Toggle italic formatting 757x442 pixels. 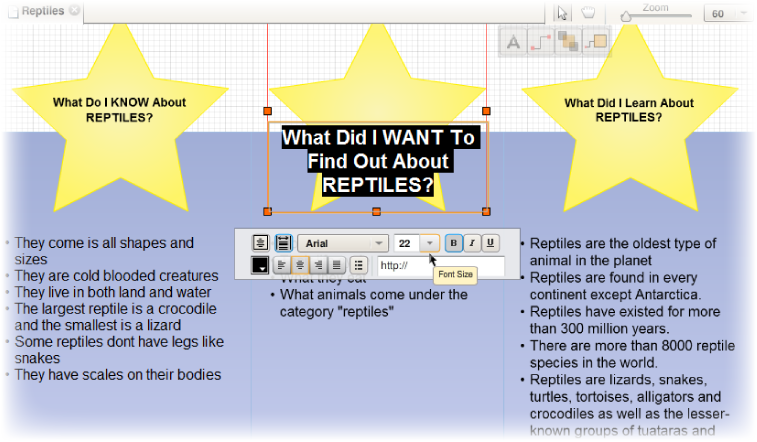[x=472, y=243]
